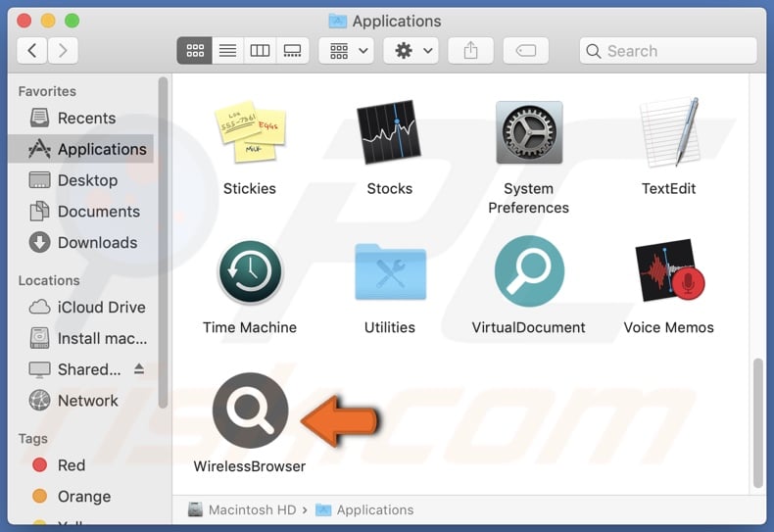Open the System Preferences gear icon
The height and width of the screenshot is (532, 774).
point(529,132)
